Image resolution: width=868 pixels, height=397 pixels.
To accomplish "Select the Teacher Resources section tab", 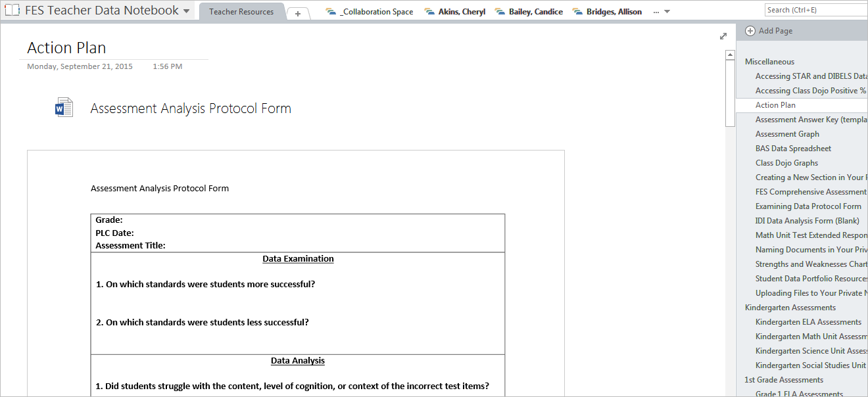I will click(x=241, y=12).
